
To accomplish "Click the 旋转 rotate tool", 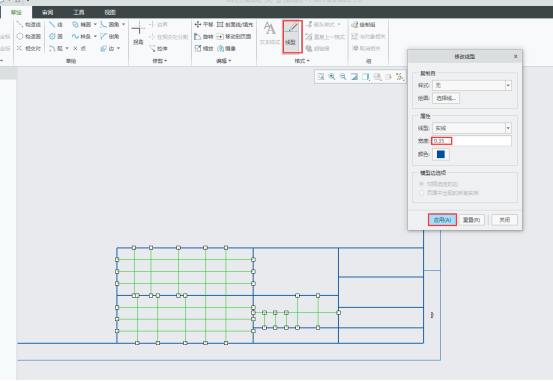I will [x=204, y=36].
